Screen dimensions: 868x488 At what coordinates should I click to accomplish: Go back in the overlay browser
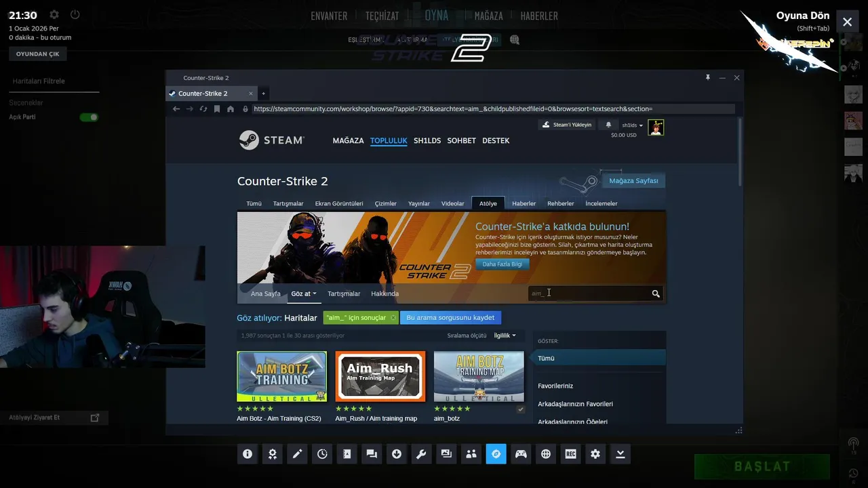tap(176, 108)
